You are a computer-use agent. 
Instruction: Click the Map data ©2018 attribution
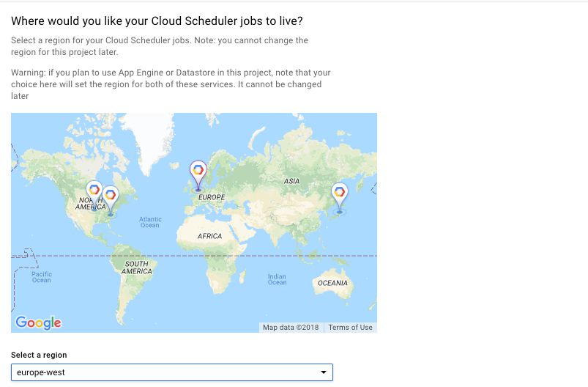[291, 328]
